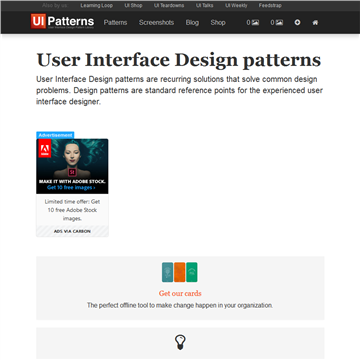Click the UI Patterns logo
This screenshot has height=360, width=360.
pyautogui.click(x=62, y=21)
